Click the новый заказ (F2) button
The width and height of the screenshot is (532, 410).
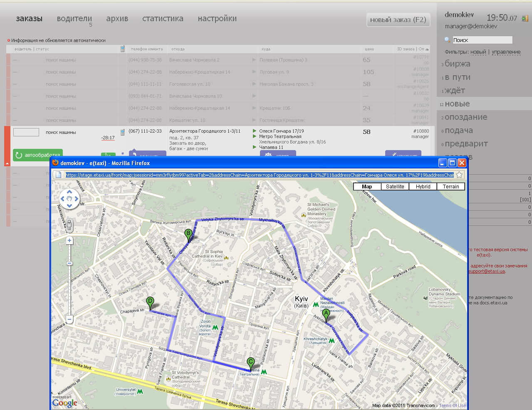click(398, 20)
